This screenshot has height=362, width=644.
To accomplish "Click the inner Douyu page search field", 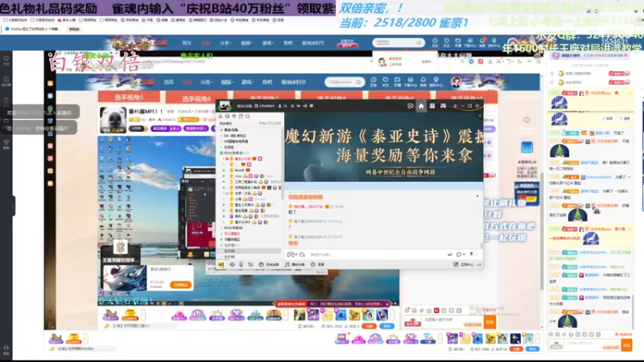I will click(x=345, y=82).
